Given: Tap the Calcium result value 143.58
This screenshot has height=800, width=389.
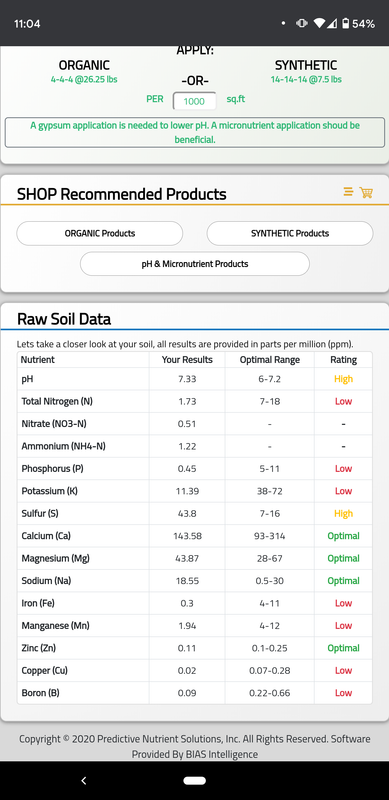Looking at the screenshot, I should pyautogui.click(x=187, y=536).
